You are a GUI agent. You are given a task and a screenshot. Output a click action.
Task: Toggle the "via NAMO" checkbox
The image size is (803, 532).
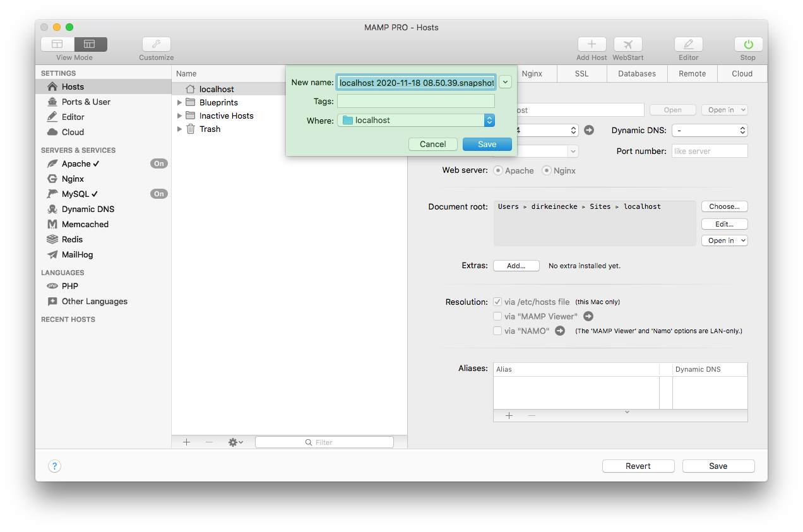[497, 331]
